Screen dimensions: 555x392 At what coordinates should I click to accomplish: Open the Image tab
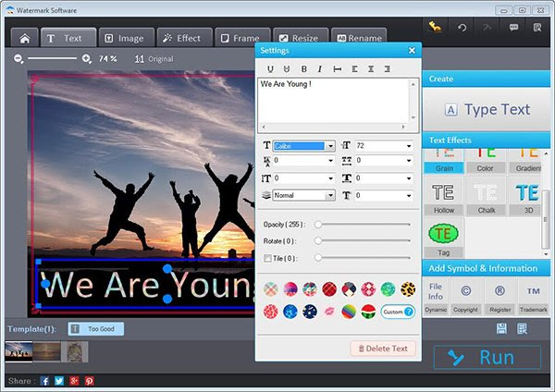(x=127, y=38)
